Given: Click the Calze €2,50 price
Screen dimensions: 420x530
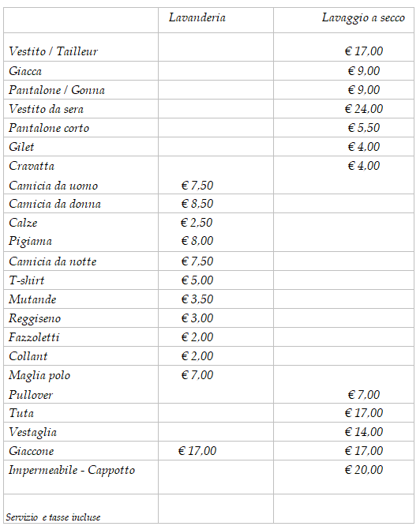Looking at the screenshot, I should click(197, 223).
